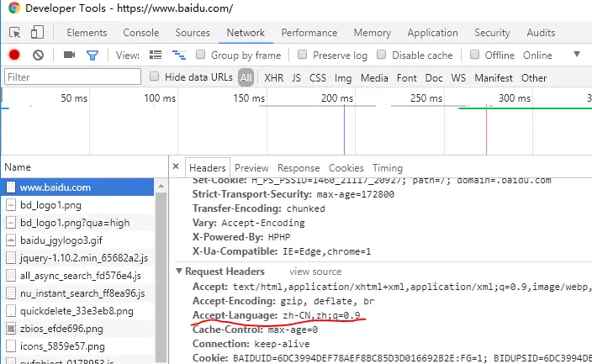Toggle the filter funnel icon

tap(92, 55)
